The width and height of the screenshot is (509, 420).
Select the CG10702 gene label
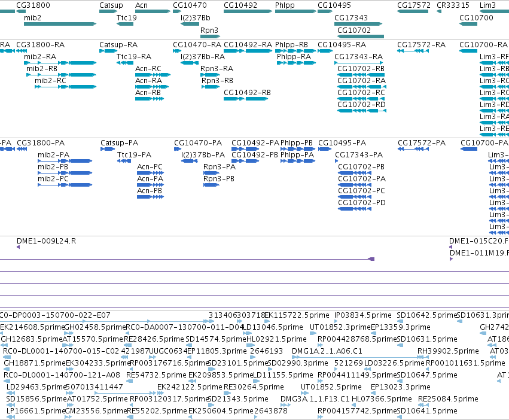[x=354, y=30]
